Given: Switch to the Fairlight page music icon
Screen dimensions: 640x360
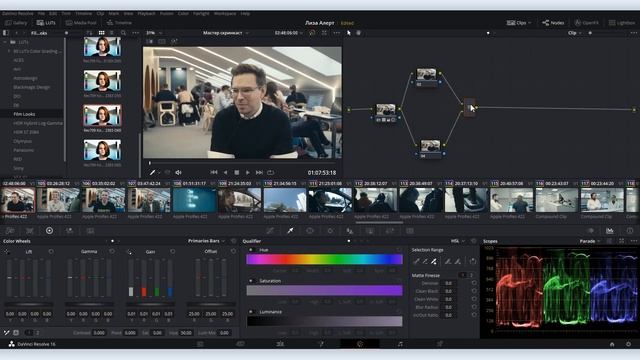Looking at the screenshot, I should point(400,344).
